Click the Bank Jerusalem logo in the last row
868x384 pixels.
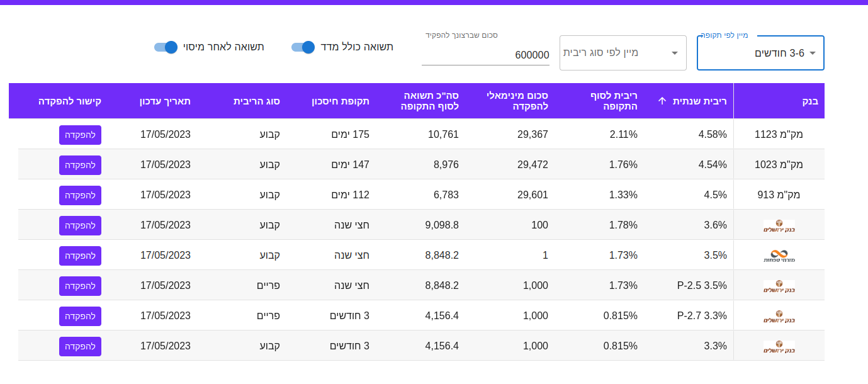coord(779,347)
